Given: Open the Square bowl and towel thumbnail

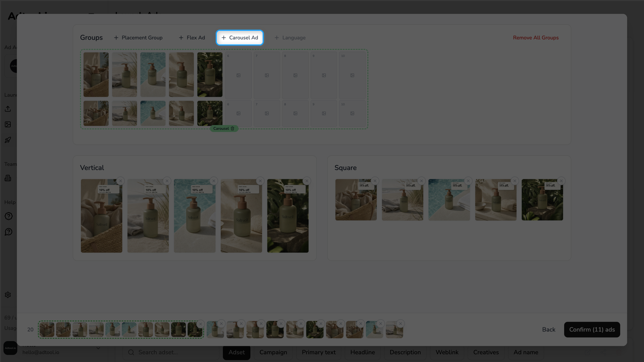Looking at the screenshot, I should [x=496, y=200].
